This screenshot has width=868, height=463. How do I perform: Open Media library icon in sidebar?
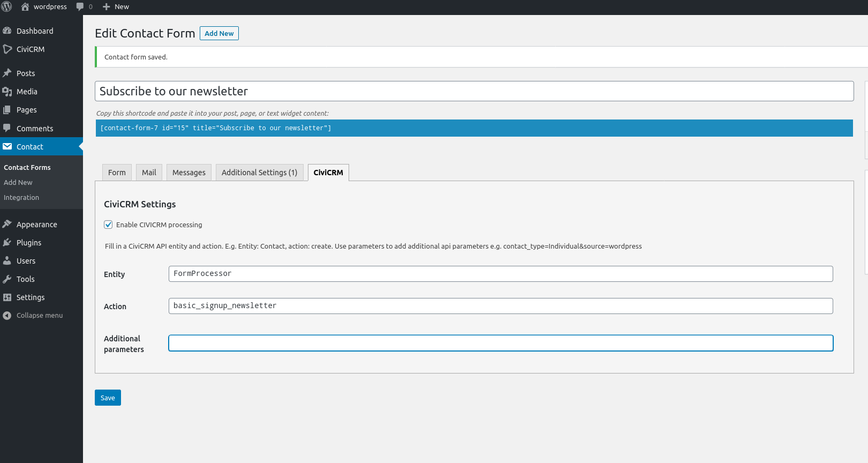7,92
